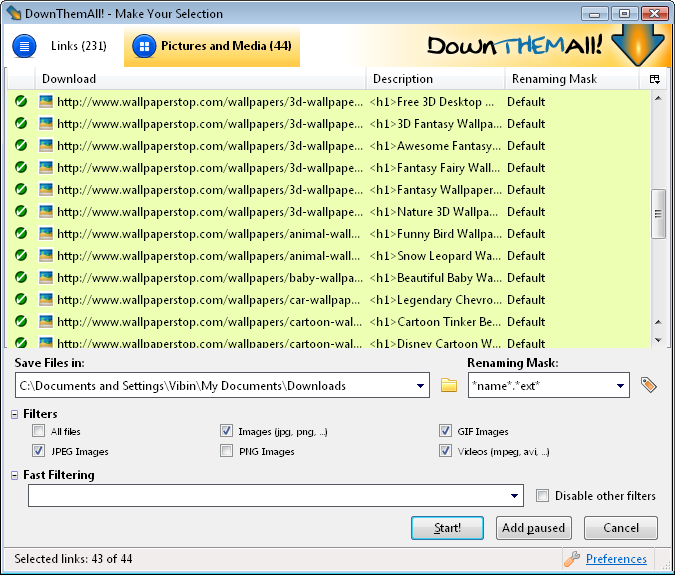Click image file icon of Legendary Chevrolet row

[46, 299]
